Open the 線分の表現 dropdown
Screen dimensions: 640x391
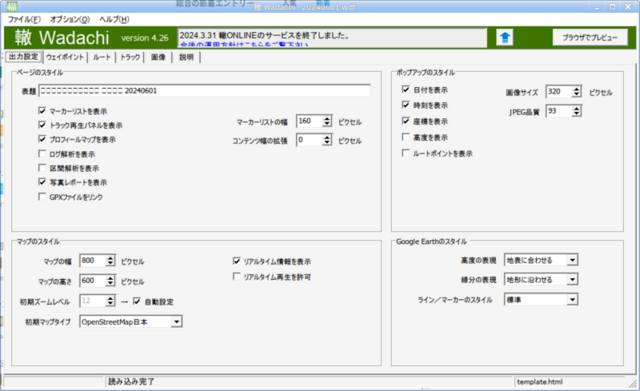click(x=572, y=280)
